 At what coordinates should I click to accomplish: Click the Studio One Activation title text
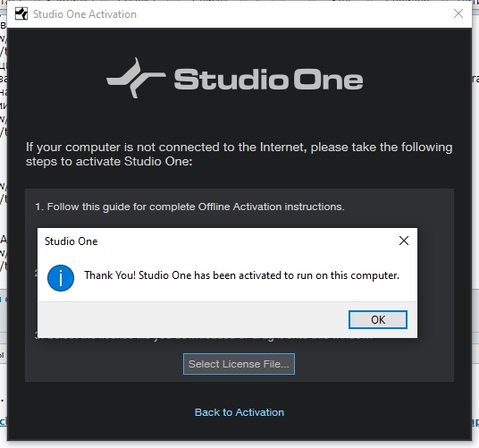click(x=85, y=14)
